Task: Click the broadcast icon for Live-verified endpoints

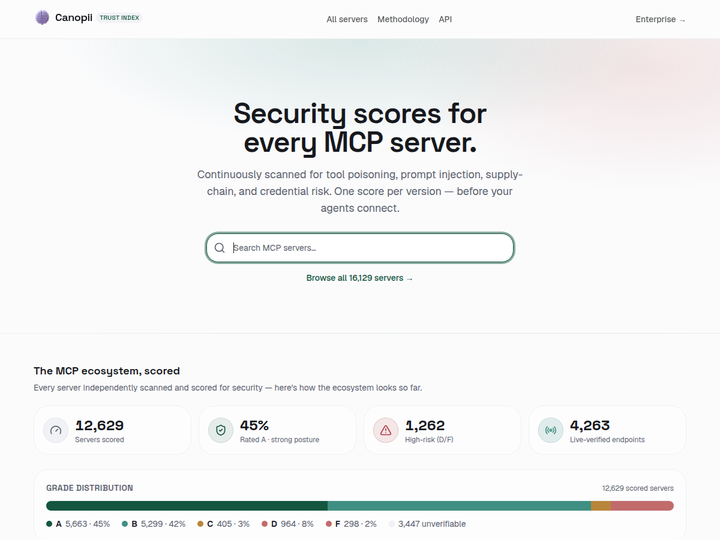Action: tap(551, 430)
